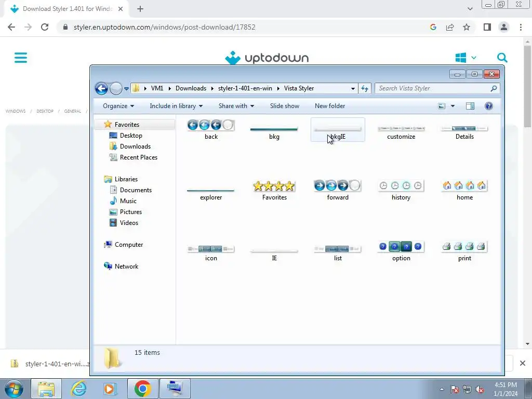Click Explorer forward navigation button

click(116, 88)
